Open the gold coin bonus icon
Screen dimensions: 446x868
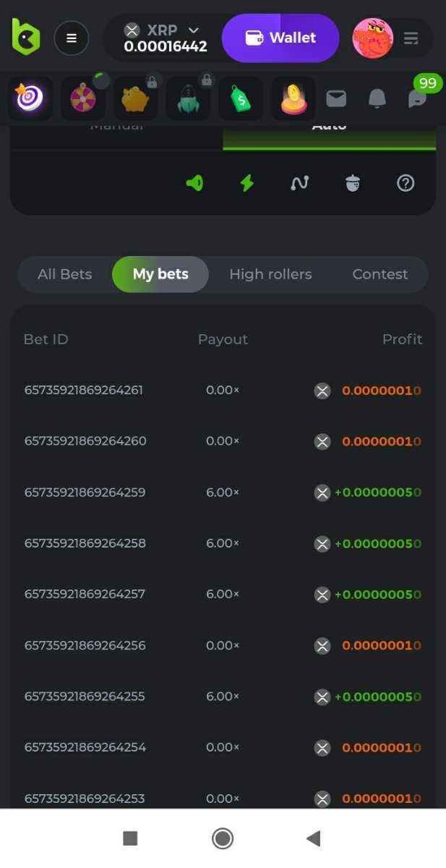[x=293, y=98]
